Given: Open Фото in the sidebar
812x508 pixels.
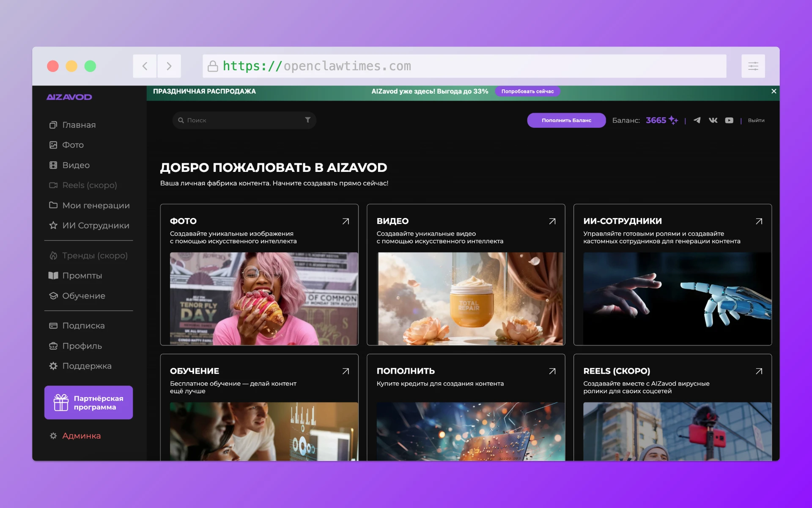Looking at the screenshot, I should pyautogui.click(x=73, y=145).
